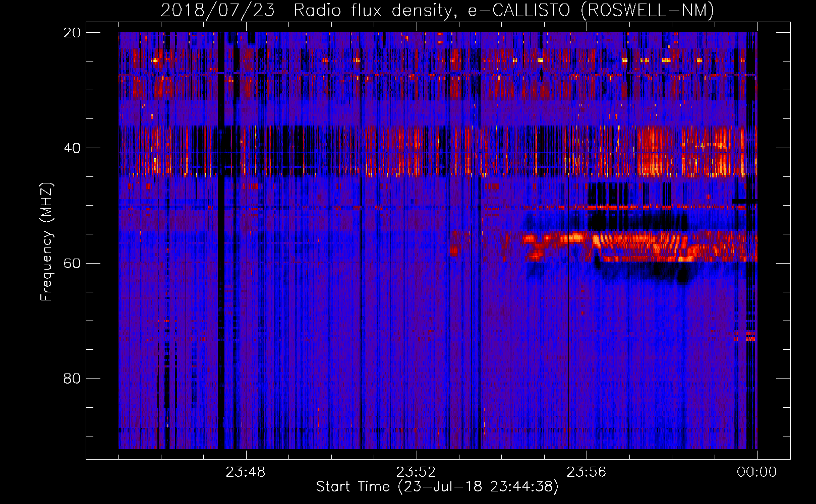Click the 'Frequency (MHZ)' axis label

tap(46, 241)
